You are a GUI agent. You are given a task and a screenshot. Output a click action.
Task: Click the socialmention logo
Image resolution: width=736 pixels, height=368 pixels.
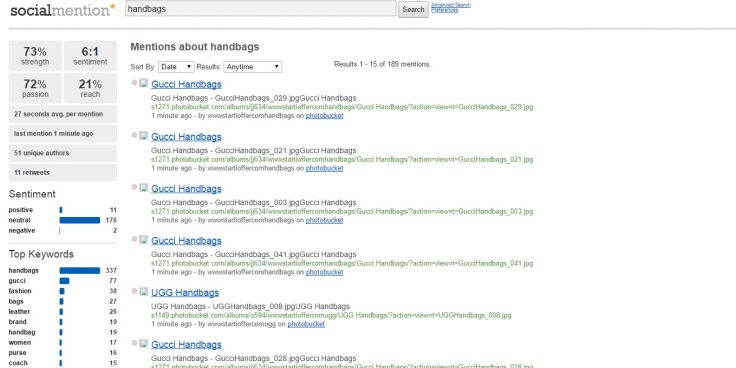(62, 10)
